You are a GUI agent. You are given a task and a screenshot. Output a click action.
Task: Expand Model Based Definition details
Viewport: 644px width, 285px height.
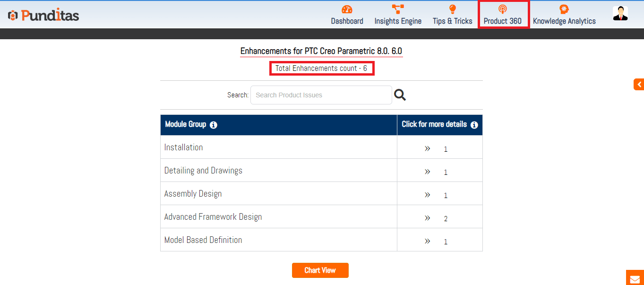coord(427,241)
